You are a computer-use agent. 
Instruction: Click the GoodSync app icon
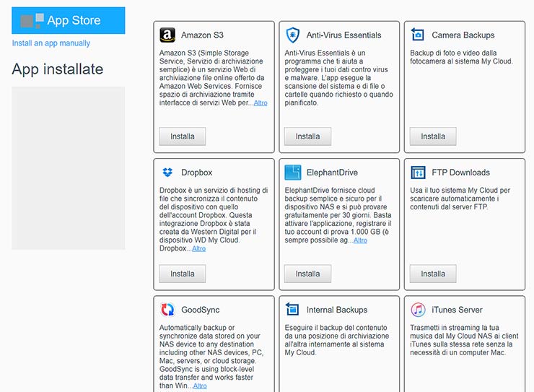coord(167,310)
